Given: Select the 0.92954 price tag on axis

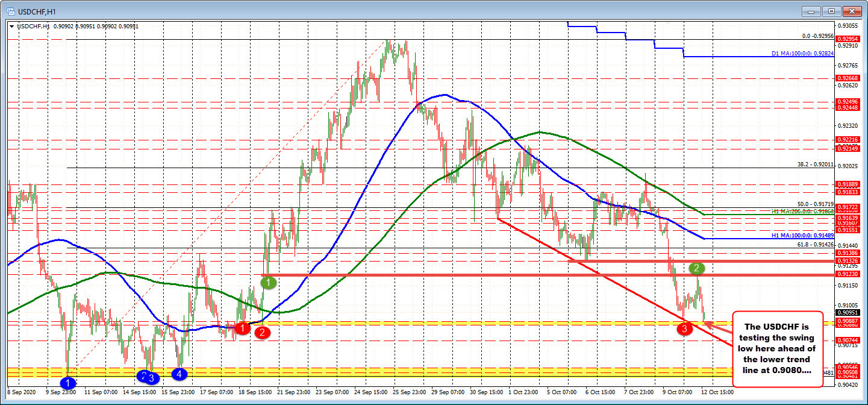Looking at the screenshot, I should [849, 38].
